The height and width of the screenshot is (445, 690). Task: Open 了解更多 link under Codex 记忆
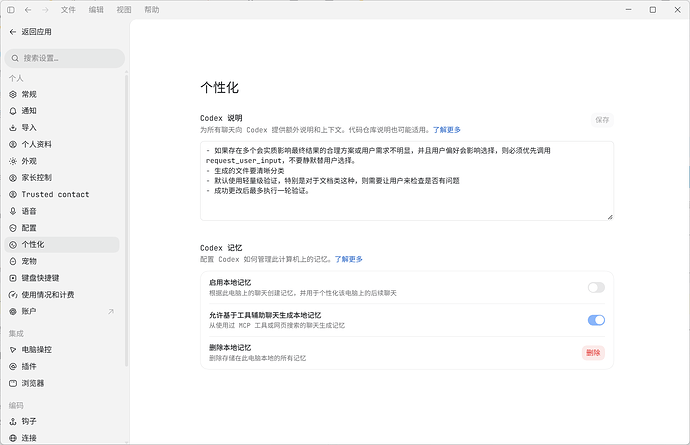[349, 259]
